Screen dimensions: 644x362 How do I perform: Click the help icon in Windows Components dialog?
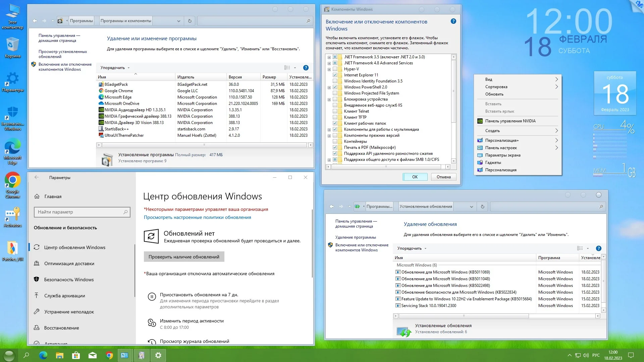(x=453, y=21)
